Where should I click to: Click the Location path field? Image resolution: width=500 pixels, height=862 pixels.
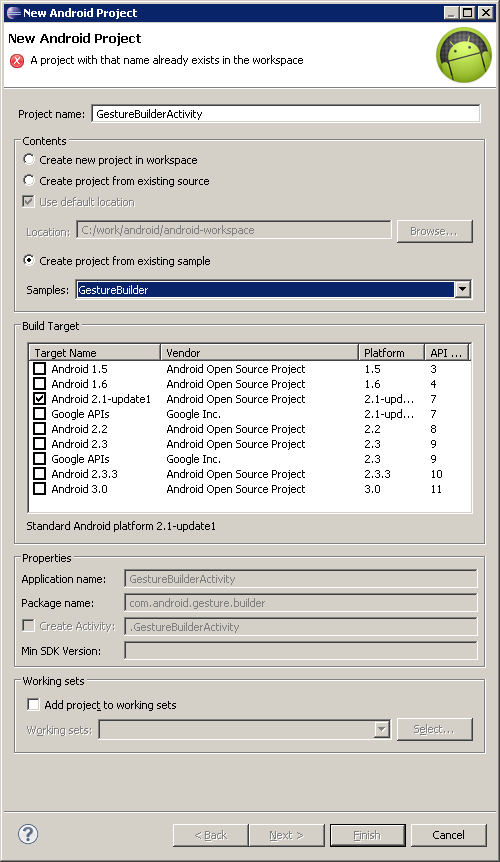tap(234, 230)
